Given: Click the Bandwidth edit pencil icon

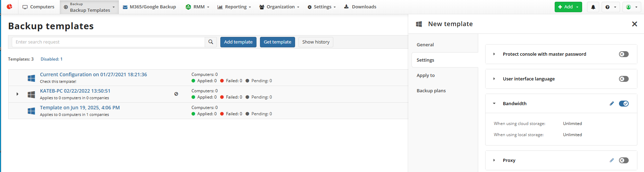Looking at the screenshot, I should pos(612,103).
